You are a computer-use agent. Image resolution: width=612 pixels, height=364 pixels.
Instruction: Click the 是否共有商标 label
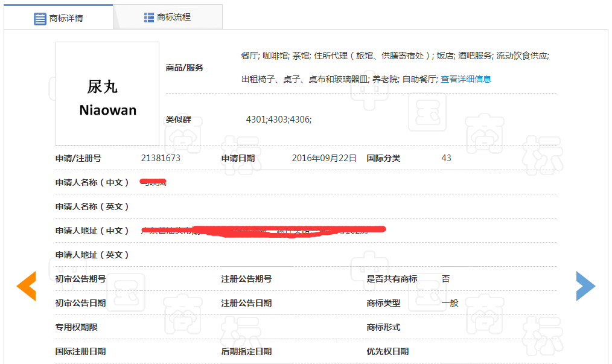click(392, 279)
